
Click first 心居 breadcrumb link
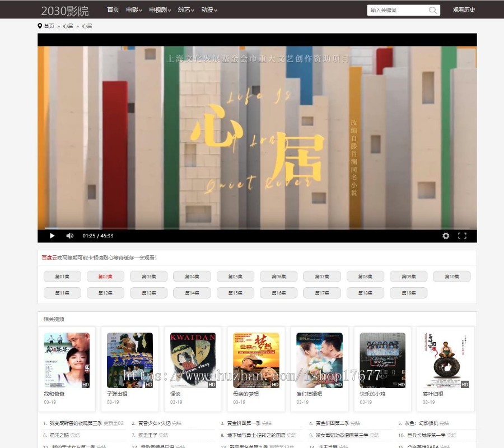[68, 26]
